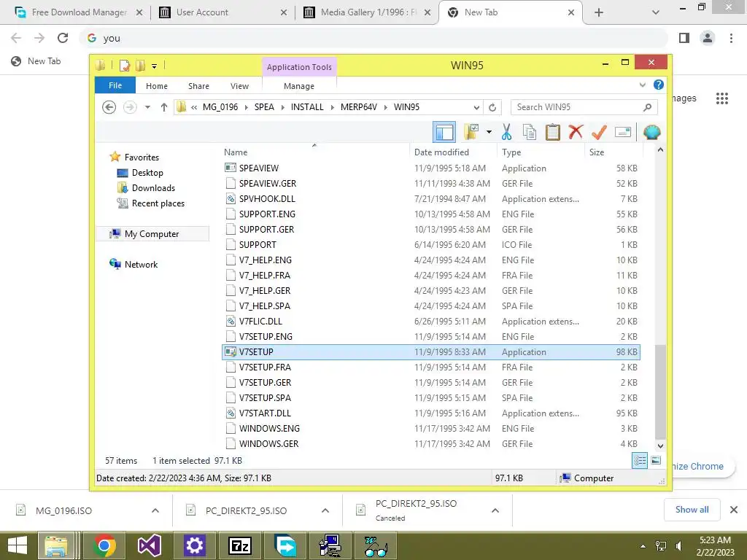
Task: Expand the address bar history dropdown
Action: tap(476, 107)
